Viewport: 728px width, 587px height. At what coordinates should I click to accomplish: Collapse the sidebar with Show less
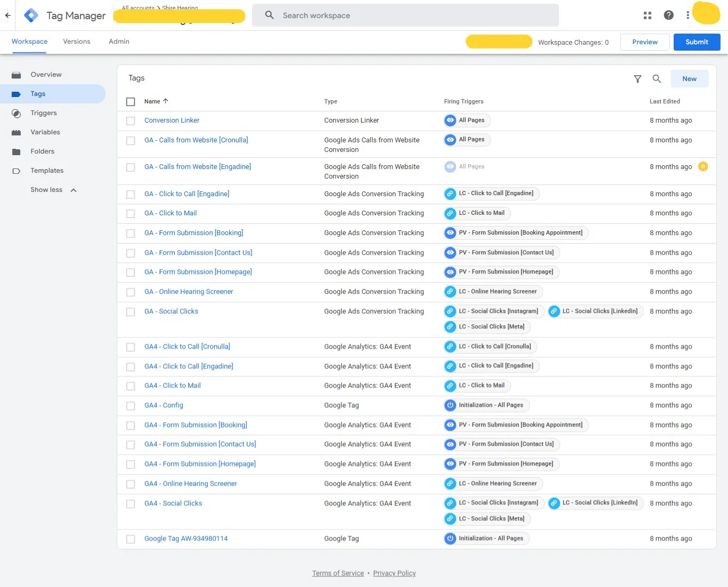(x=53, y=190)
